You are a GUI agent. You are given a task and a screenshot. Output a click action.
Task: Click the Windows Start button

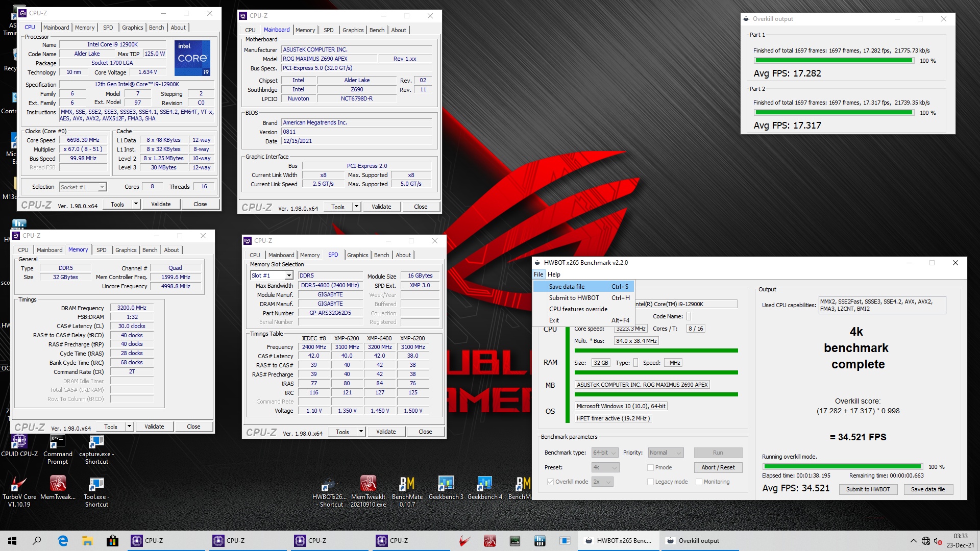(x=12, y=541)
